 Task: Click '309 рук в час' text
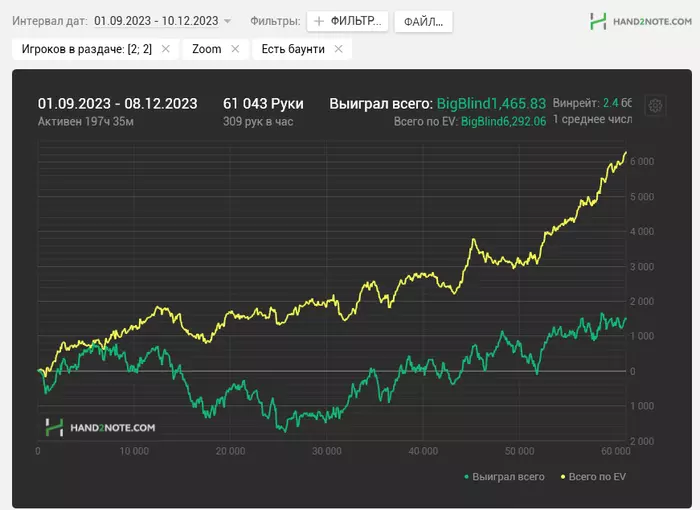[x=258, y=121]
